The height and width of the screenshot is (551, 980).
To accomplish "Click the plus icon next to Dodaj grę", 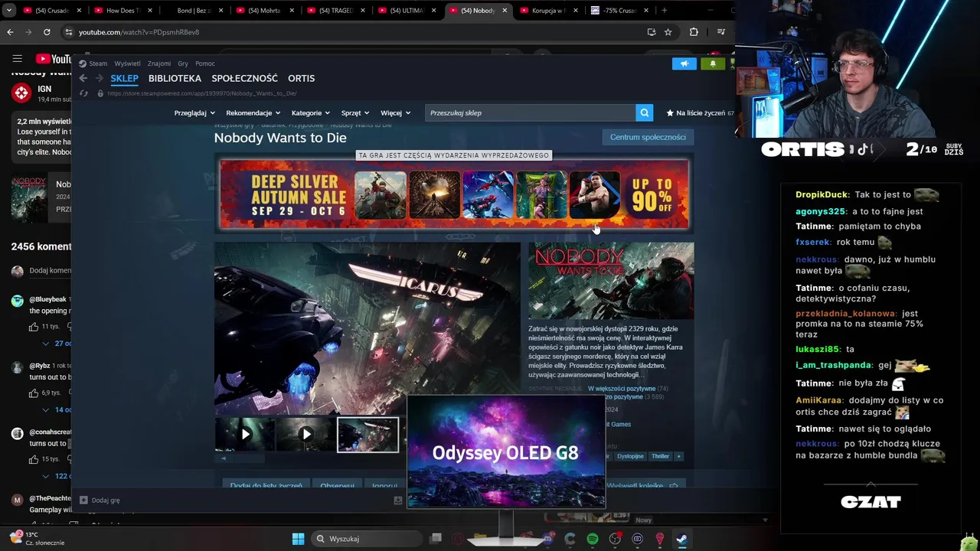I will (83, 500).
